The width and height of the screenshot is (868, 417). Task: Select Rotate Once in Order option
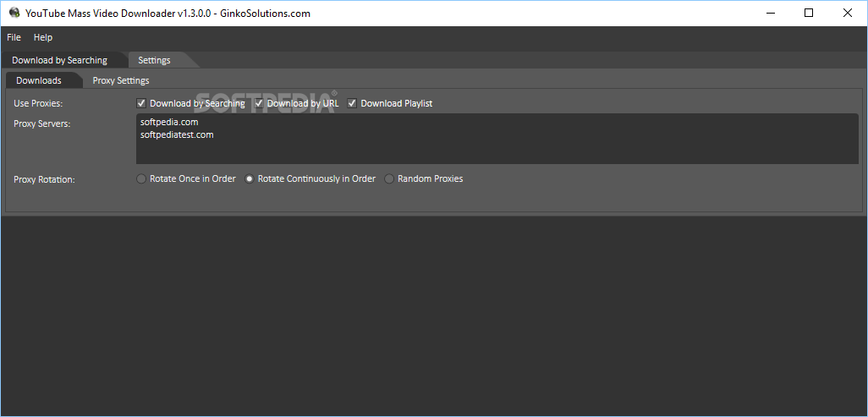141,178
